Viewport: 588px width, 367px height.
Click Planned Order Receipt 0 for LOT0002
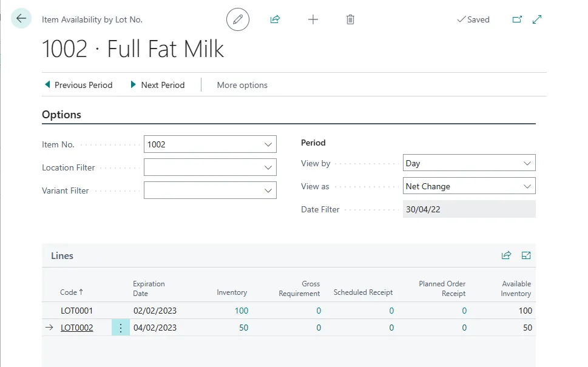[x=464, y=328]
